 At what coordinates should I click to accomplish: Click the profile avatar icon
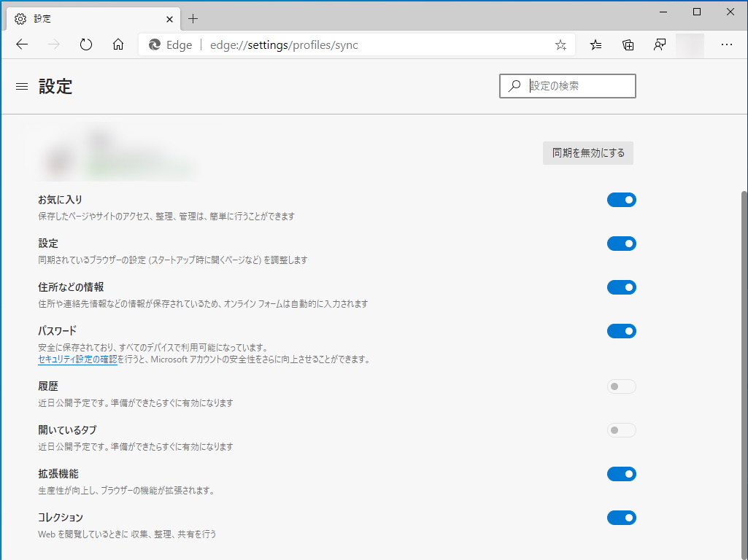pos(690,44)
